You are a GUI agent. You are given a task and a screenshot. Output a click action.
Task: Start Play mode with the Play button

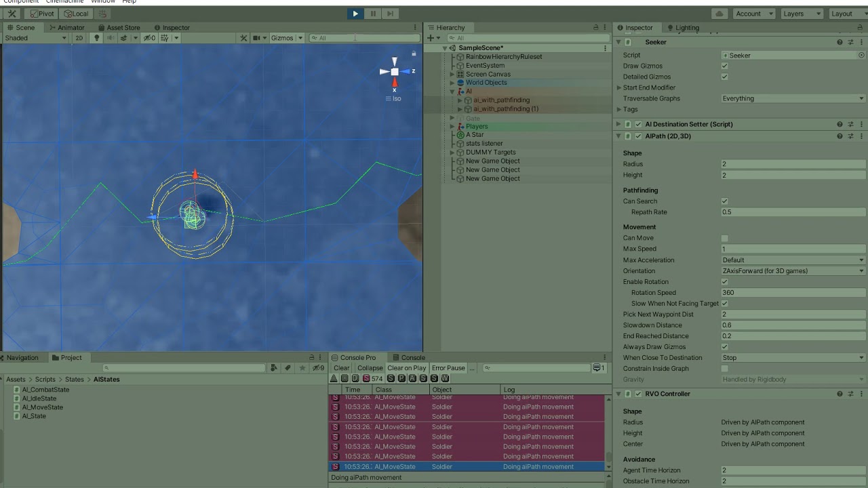coord(355,14)
